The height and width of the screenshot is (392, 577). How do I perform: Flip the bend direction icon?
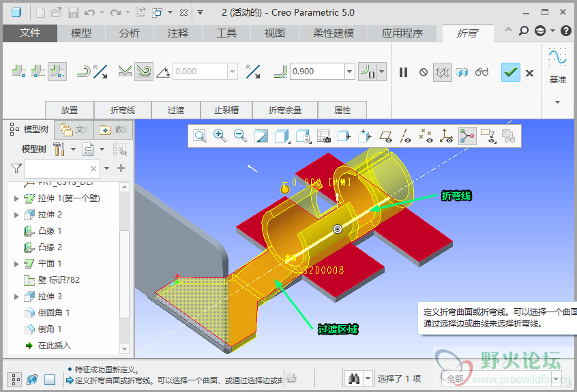click(x=100, y=72)
